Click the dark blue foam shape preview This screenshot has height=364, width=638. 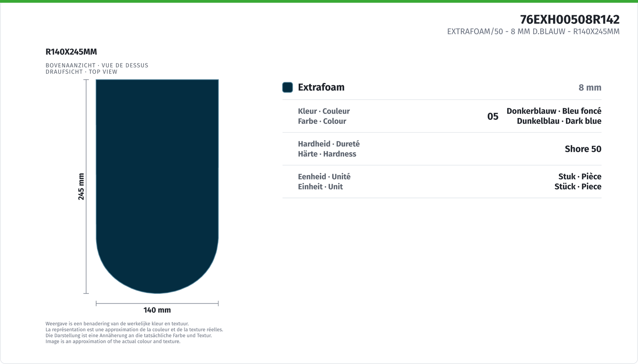click(x=157, y=186)
